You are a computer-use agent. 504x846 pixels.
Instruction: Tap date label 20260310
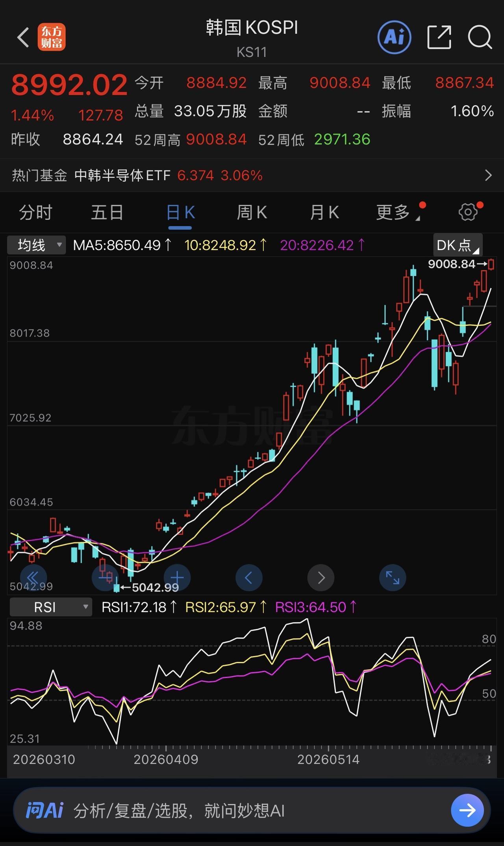tap(44, 759)
